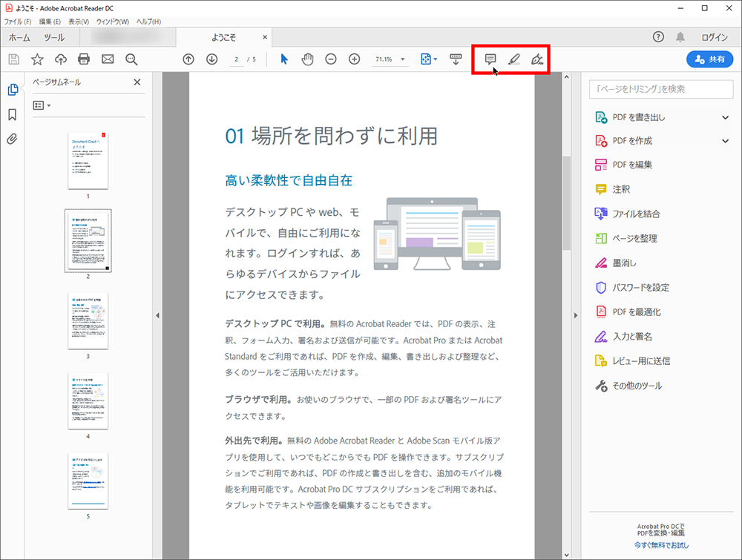The height and width of the screenshot is (560, 742).
Task: Switch to the ツール tab
Action: click(54, 37)
